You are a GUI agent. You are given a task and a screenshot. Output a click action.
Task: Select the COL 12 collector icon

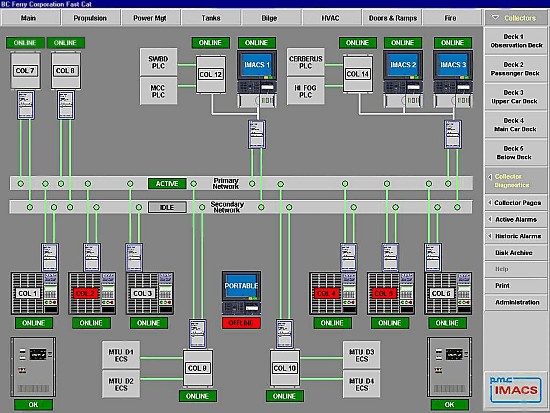(x=211, y=74)
